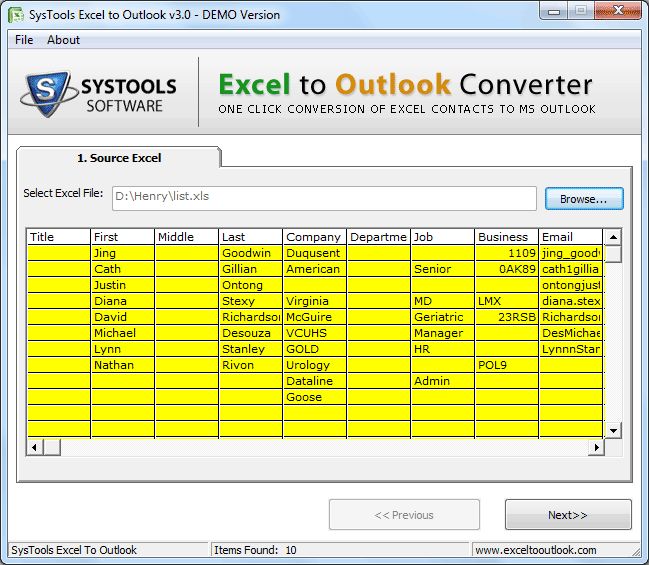Click the Last column header
Viewport: 649px width, 565px height.
[x=250, y=237]
